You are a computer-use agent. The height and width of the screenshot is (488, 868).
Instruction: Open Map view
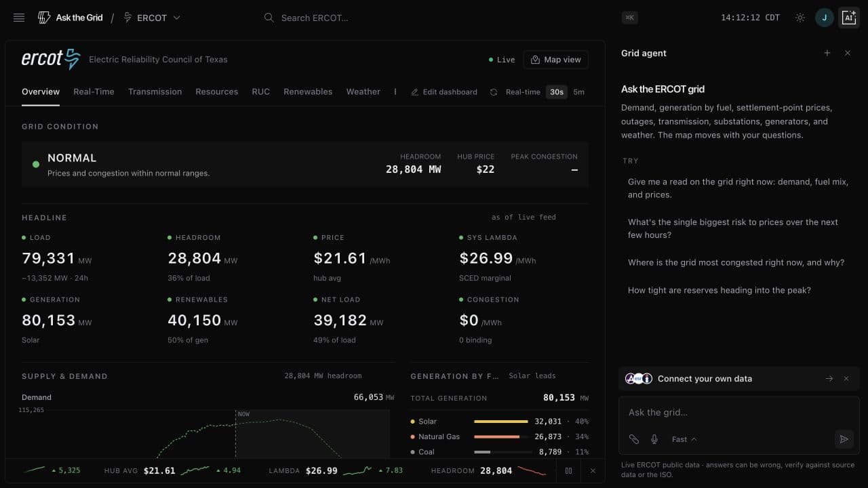556,60
